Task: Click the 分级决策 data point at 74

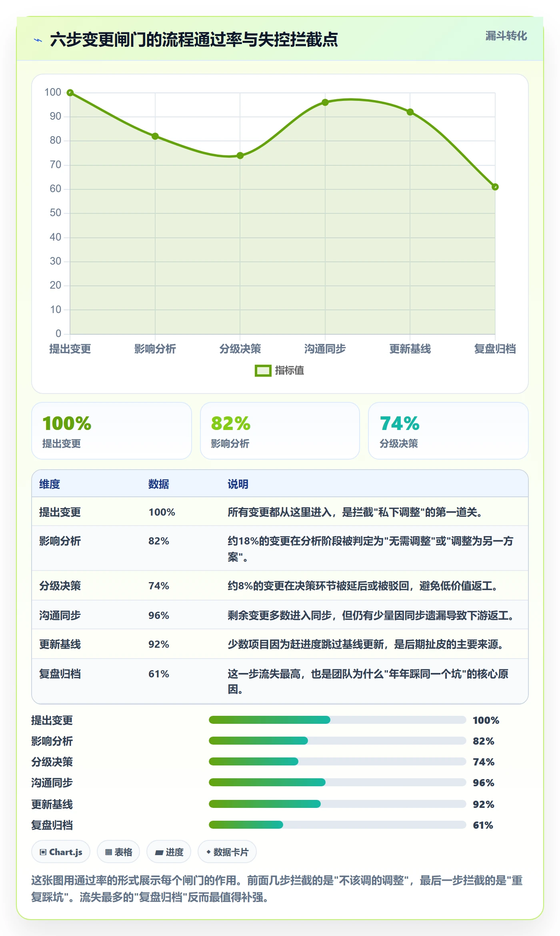Action: point(240,155)
